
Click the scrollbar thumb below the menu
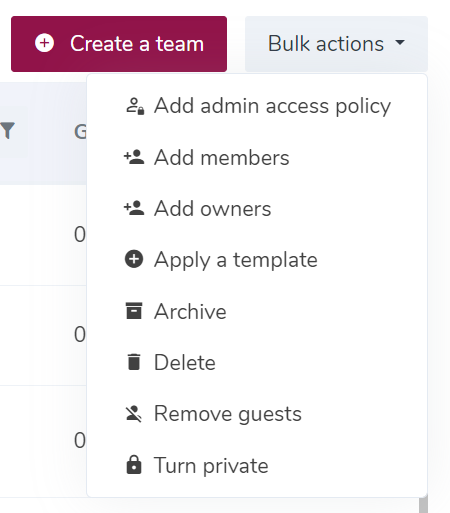click(x=423, y=504)
